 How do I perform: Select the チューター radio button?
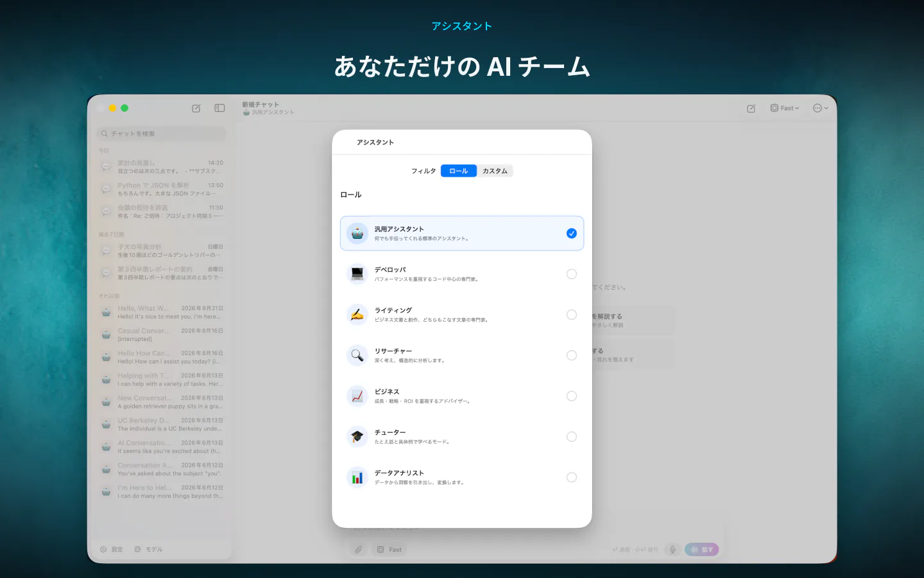[x=572, y=437]
